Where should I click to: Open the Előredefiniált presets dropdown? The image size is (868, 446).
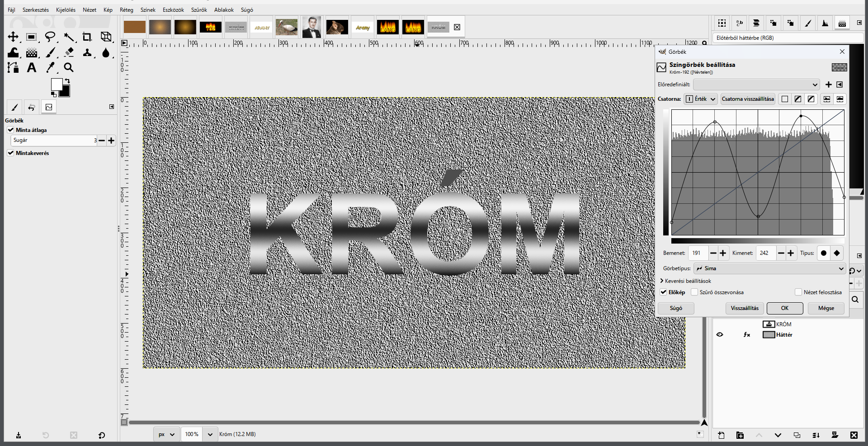[756, 85]
